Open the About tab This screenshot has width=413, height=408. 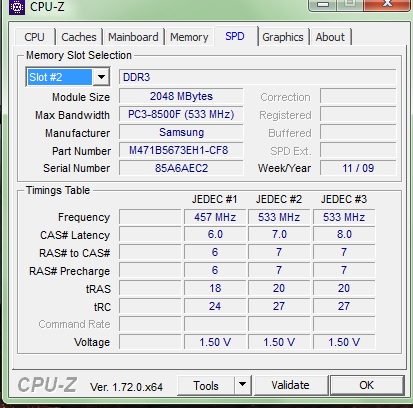[330, 37]
